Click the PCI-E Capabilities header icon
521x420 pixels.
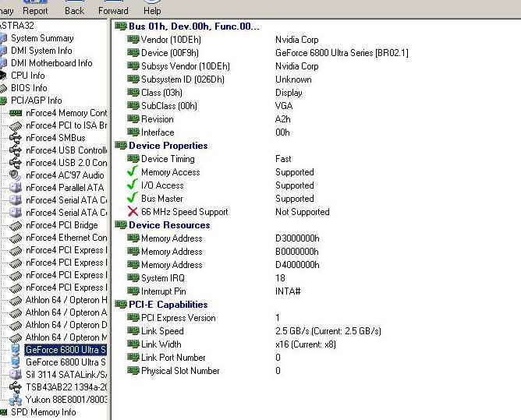pos(121,304)
